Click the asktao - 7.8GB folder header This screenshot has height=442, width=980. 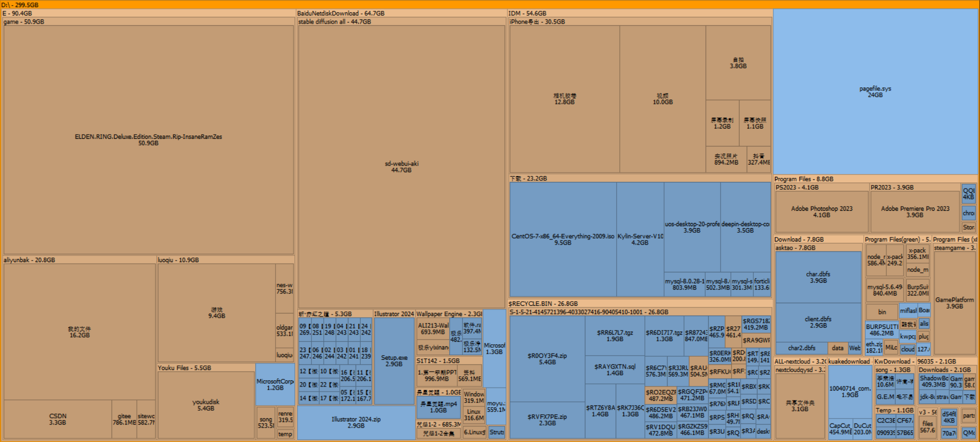(x=818, y=248)
